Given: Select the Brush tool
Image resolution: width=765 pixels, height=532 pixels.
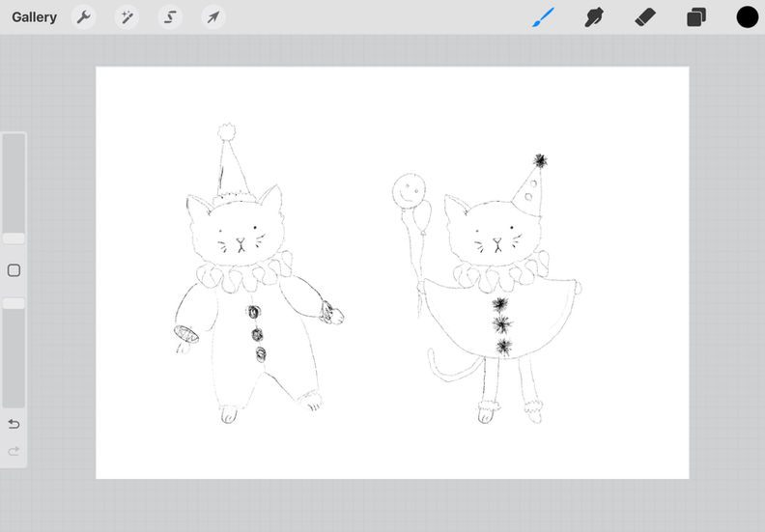Looking at the screenshot, I should 543,17.
